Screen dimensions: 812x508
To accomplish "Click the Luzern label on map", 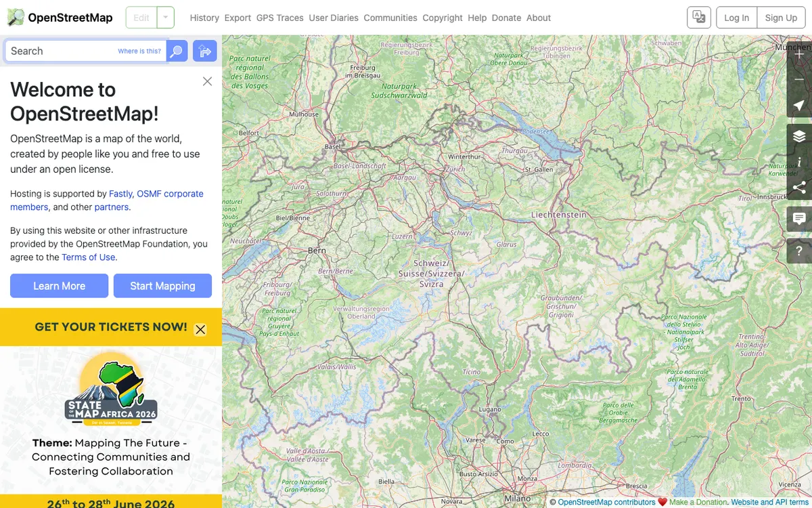I will [403, 236].
